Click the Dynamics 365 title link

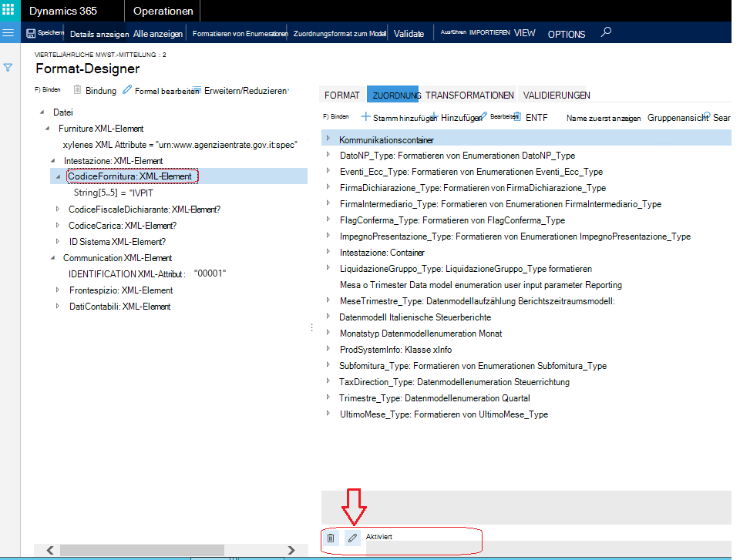pyautogui.click(x=63, y=11)
